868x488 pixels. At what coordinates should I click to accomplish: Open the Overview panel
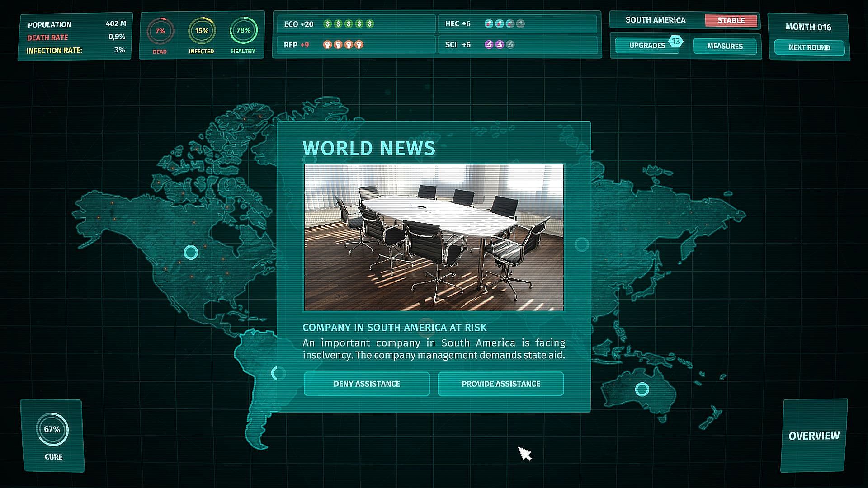(814, 436)
